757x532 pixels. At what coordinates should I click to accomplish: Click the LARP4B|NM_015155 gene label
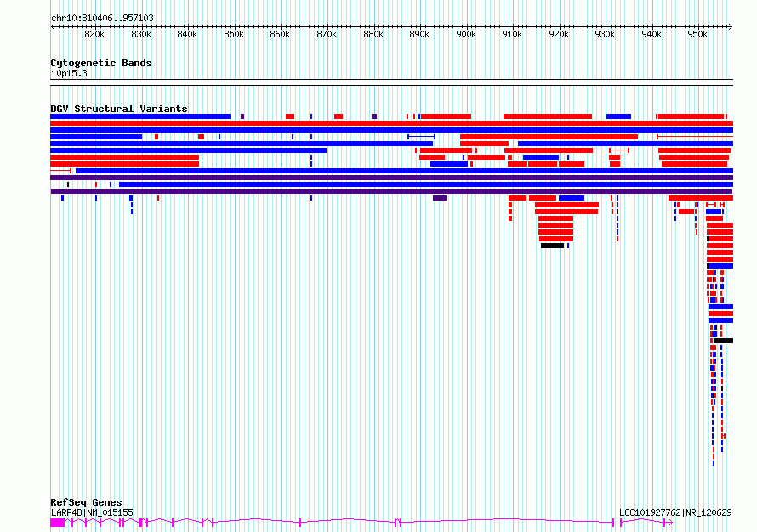[x=92, y=512]
